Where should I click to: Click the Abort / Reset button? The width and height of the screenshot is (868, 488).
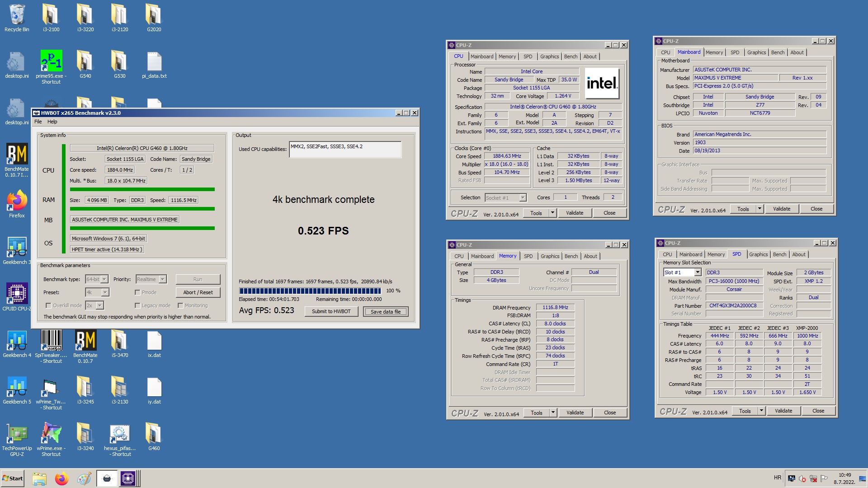[198, 292]
